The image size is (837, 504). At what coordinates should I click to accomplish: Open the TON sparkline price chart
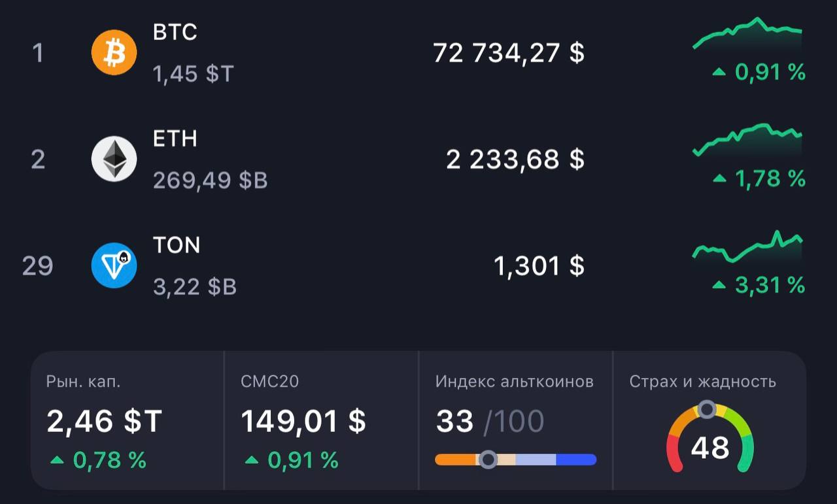[747, 248]
